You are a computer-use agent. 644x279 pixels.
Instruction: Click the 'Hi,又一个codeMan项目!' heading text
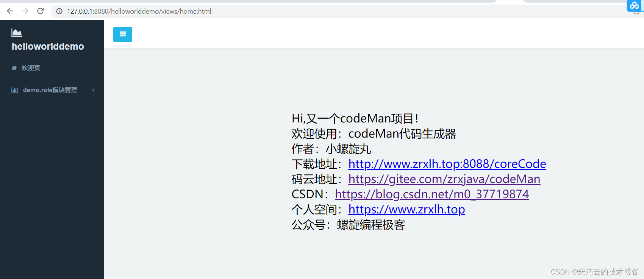point(355,118)
